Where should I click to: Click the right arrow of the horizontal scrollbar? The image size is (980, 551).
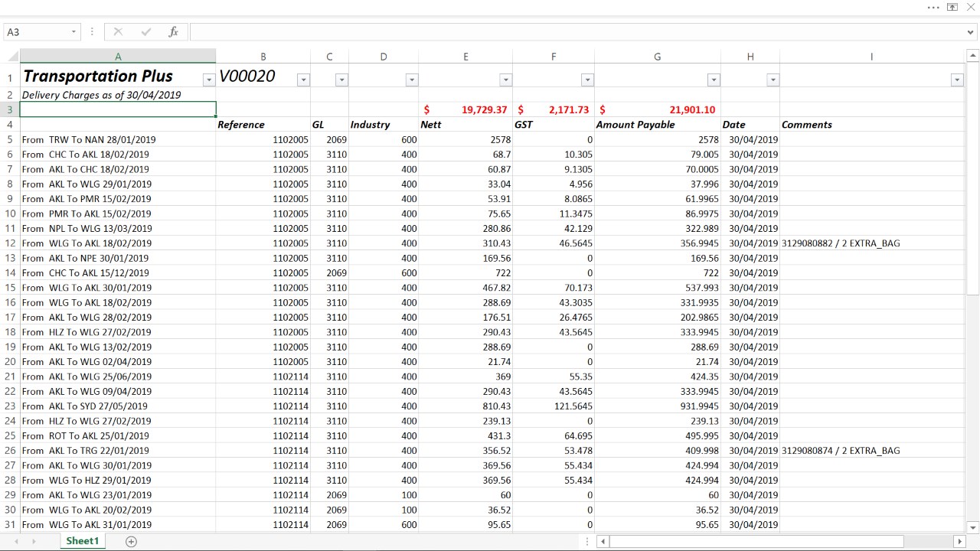pos(962,541)
